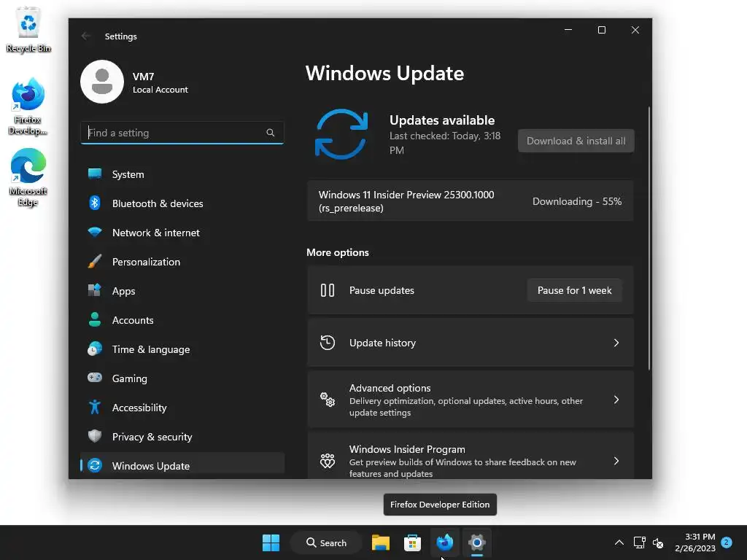Show hidden system tray icons
This screenshot has width=747, height=560.
[x=619, y=542]
